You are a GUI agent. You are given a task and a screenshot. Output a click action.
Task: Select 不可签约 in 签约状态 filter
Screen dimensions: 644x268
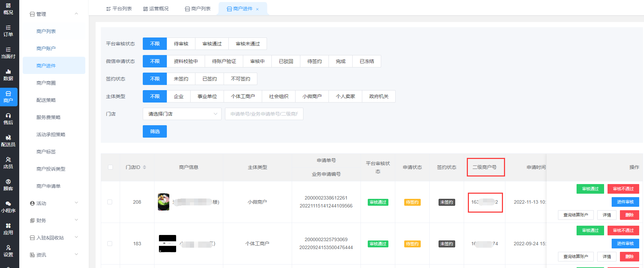pos(240,79)
